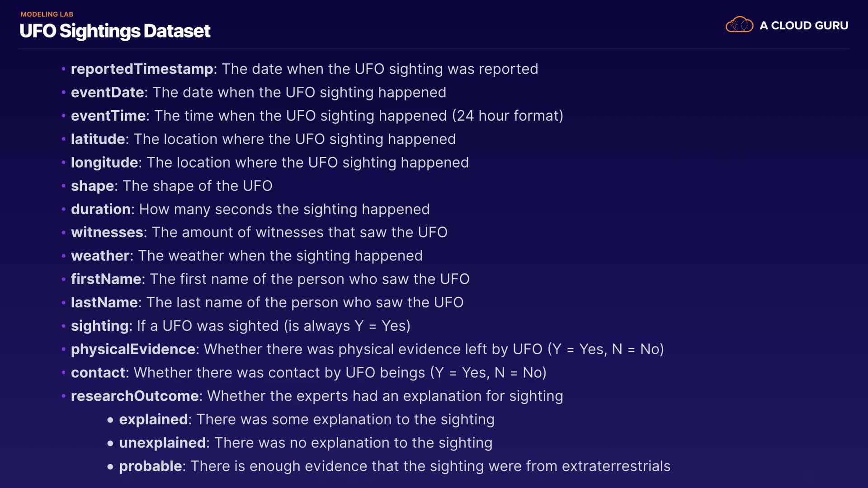Click the unexplained sub-bullet term
The image size is (868, 488).
tap(162, 443)
